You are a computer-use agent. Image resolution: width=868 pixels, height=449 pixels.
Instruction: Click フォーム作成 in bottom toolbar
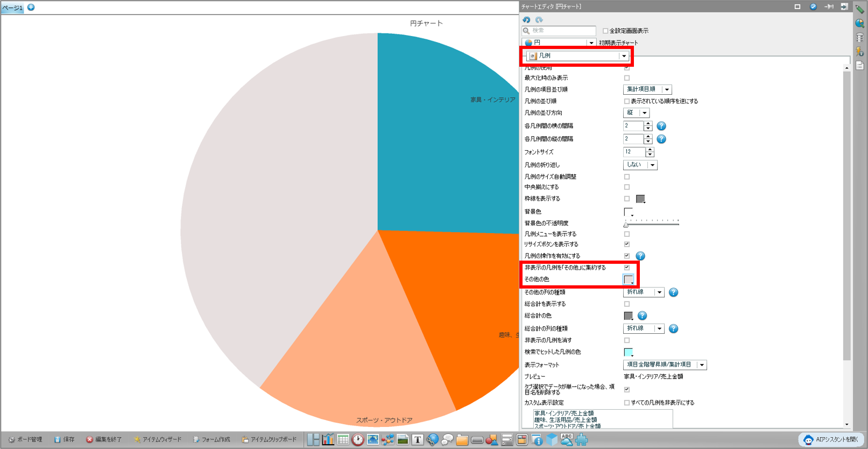211,440
